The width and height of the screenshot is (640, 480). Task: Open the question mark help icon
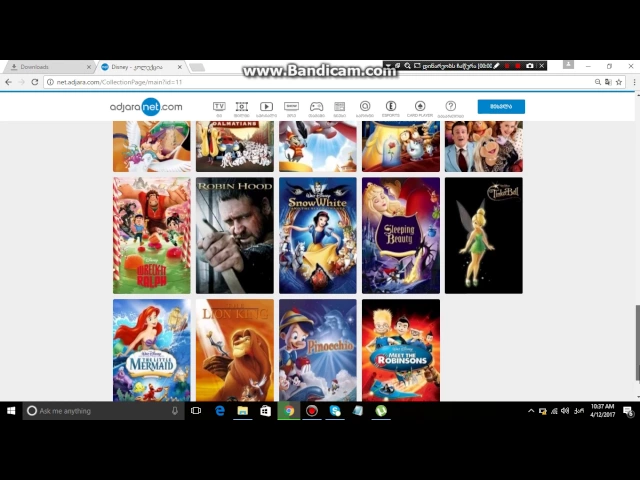[451, 106]
